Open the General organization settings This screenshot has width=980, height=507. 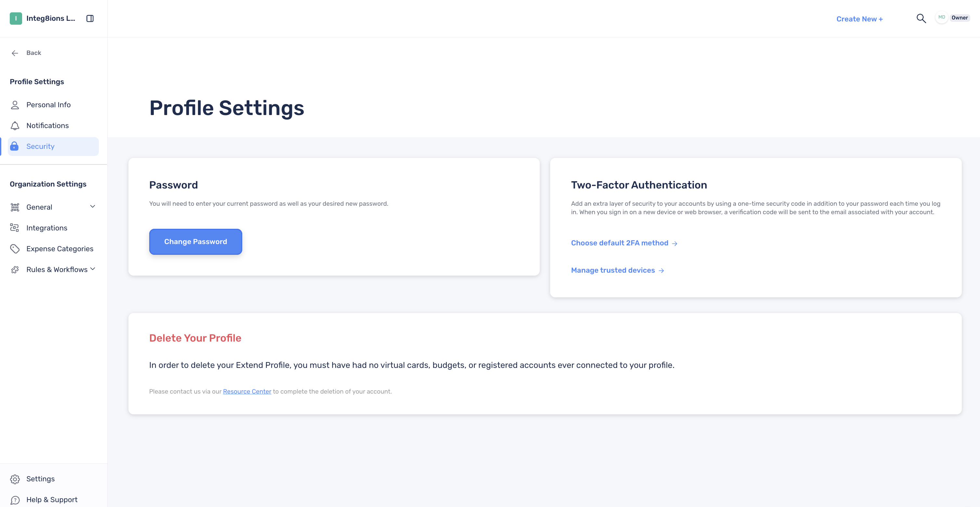click(x=53, y=207)
